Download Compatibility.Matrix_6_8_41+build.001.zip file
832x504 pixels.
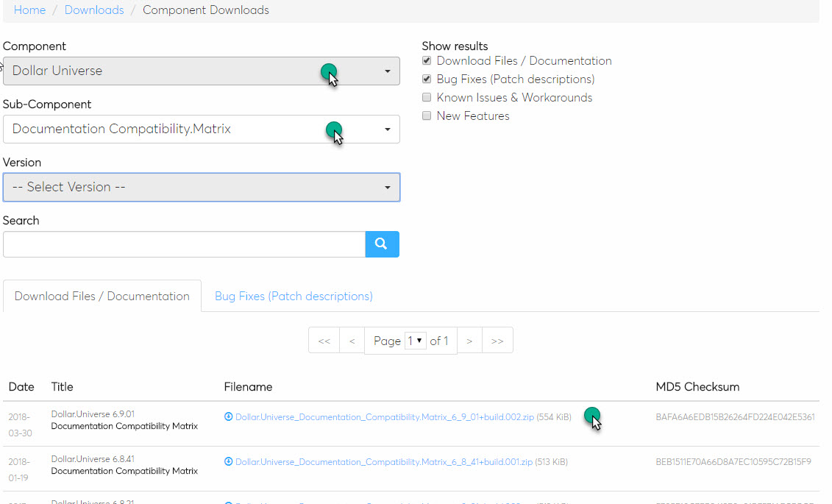[x=384, y=461]
